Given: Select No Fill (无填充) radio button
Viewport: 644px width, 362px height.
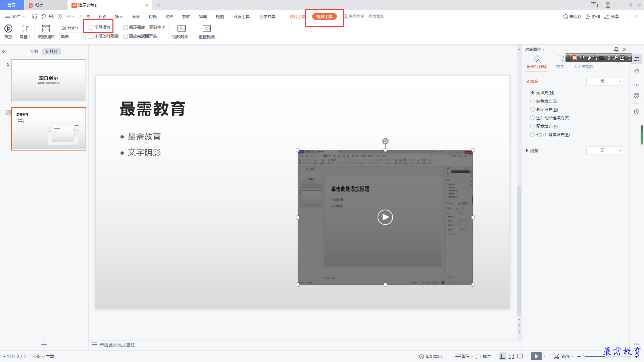Looking at the screenshot, I should (x=533, y=93).
